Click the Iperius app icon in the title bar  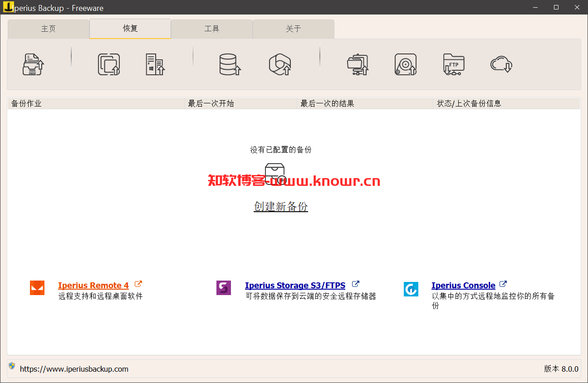(x=8, y=7)
